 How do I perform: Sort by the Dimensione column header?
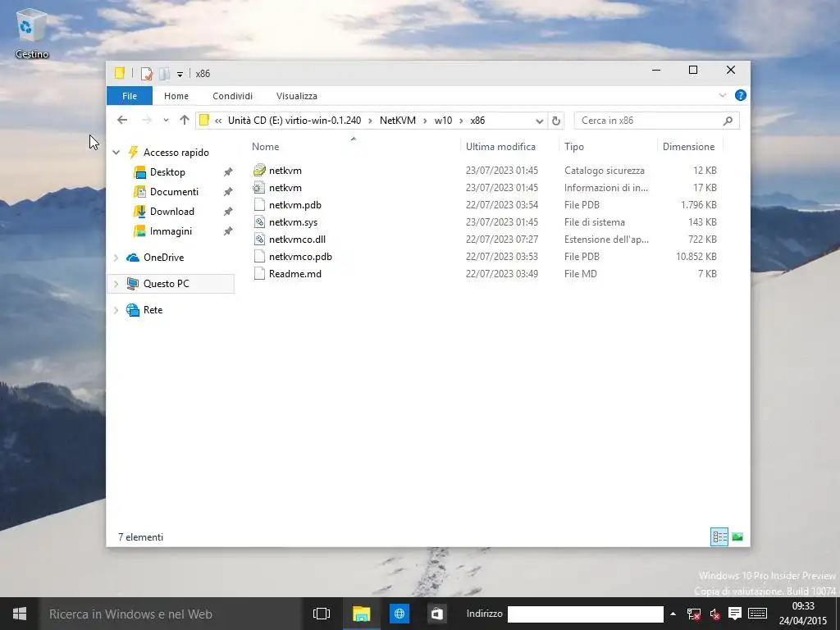coord(688,147)
